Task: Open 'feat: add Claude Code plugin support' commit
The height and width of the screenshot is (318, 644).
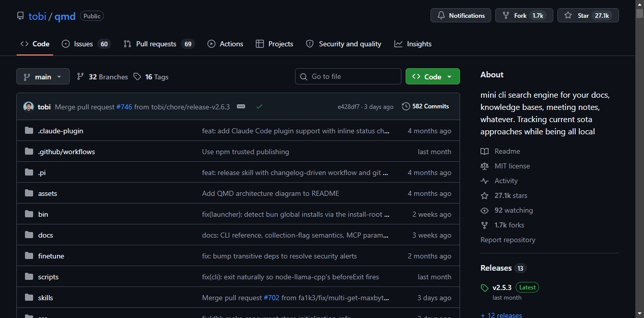Action: (296, 131)
